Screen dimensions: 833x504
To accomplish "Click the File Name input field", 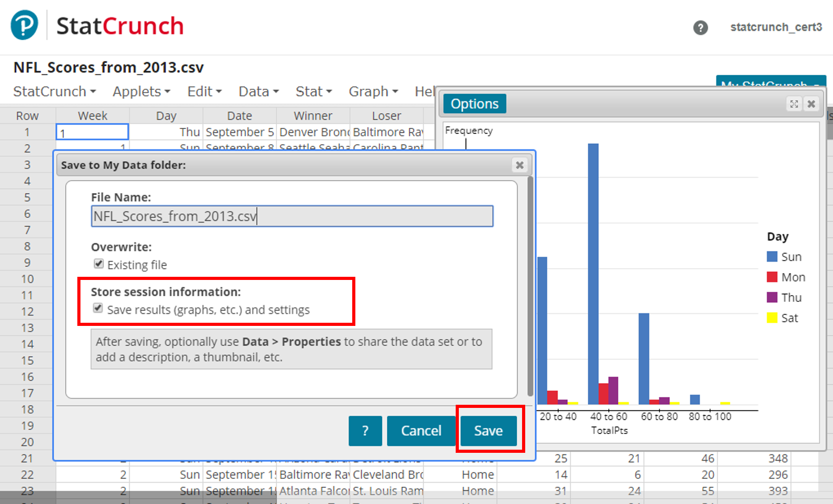I will [292, 216].
